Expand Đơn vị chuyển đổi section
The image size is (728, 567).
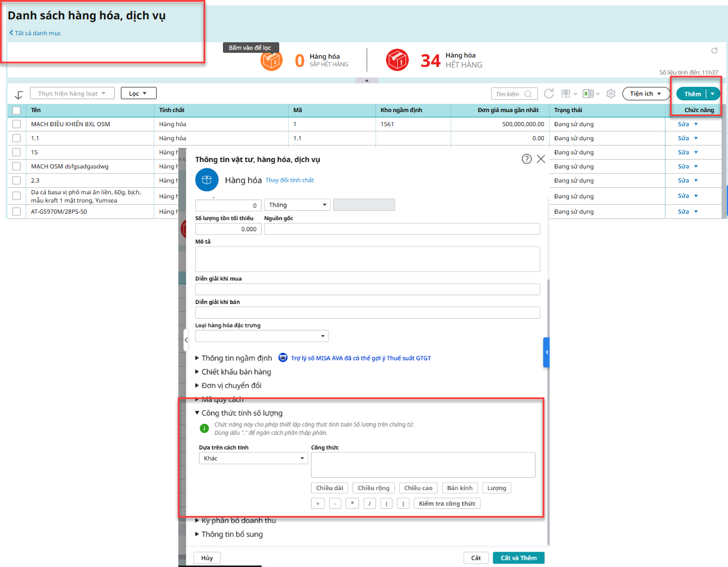(x=228, y=386)
